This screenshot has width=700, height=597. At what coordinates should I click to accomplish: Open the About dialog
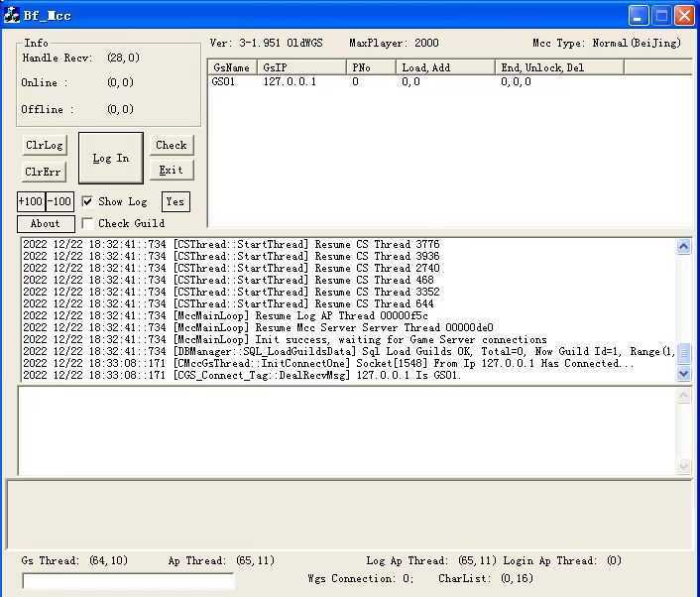(x=45, y=223)
